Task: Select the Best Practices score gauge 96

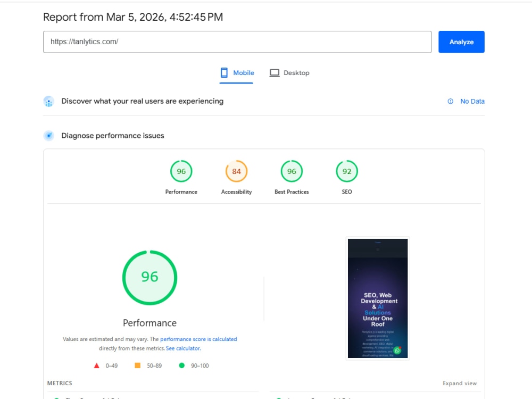Action: tap(292, 171)
